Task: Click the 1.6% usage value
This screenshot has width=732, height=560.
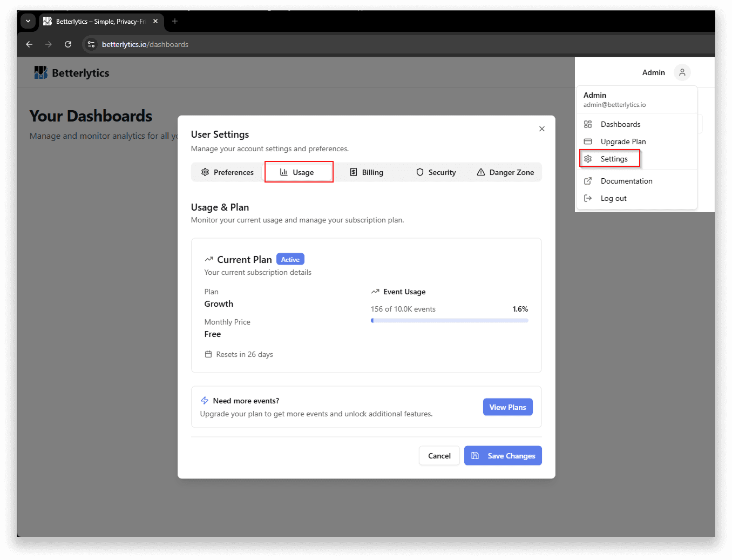Action: point(520,309)
